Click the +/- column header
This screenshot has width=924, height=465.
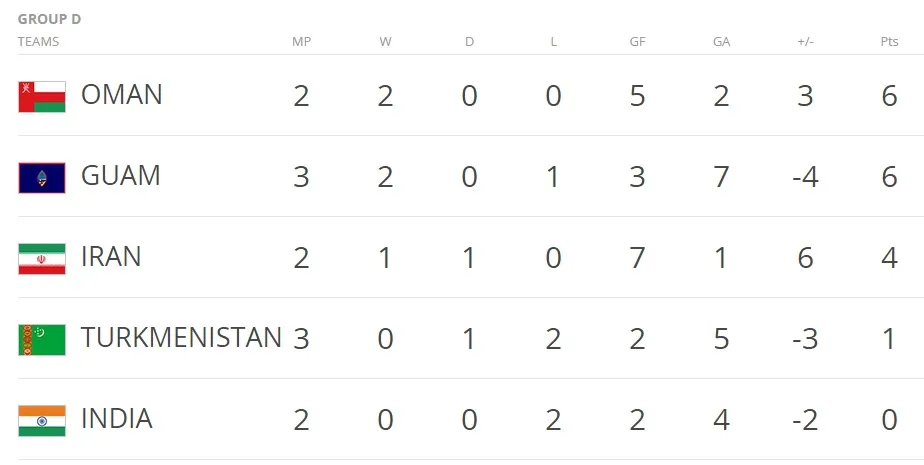(805, 42)
